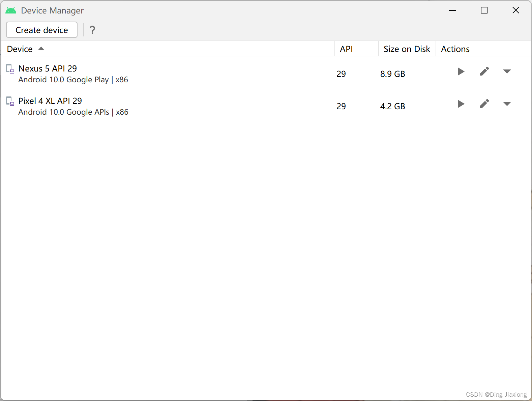Edit the Pixel 4 XL API 29 device

[484, 104]
